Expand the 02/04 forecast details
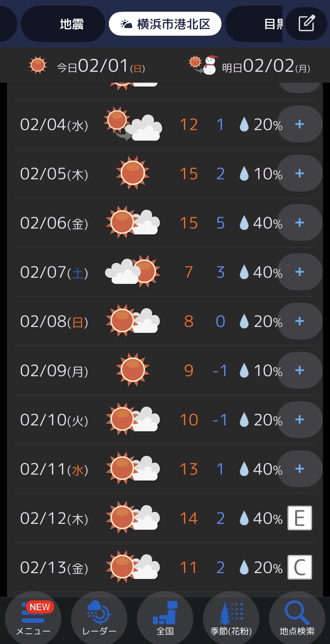This screenshot has height=644, width=330. 299,124
